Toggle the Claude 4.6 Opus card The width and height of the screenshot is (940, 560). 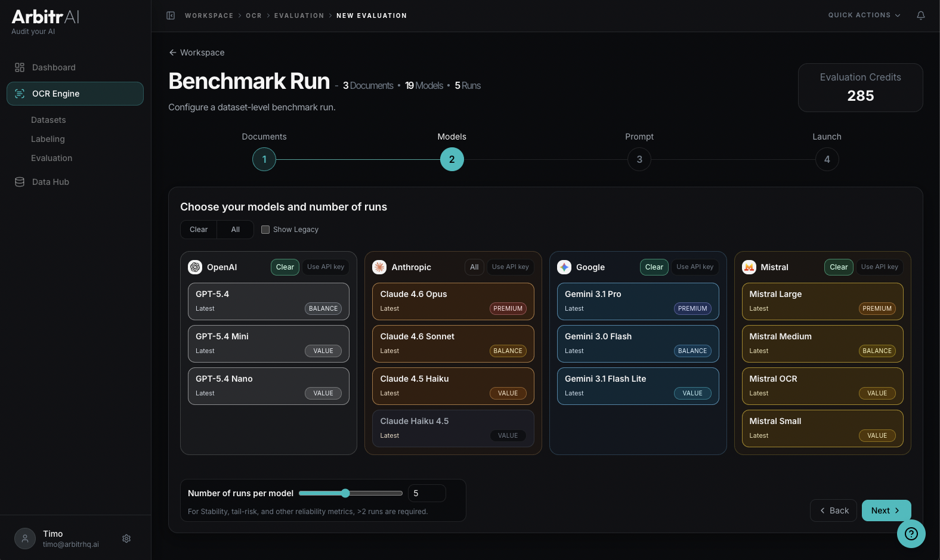point(453,301)
